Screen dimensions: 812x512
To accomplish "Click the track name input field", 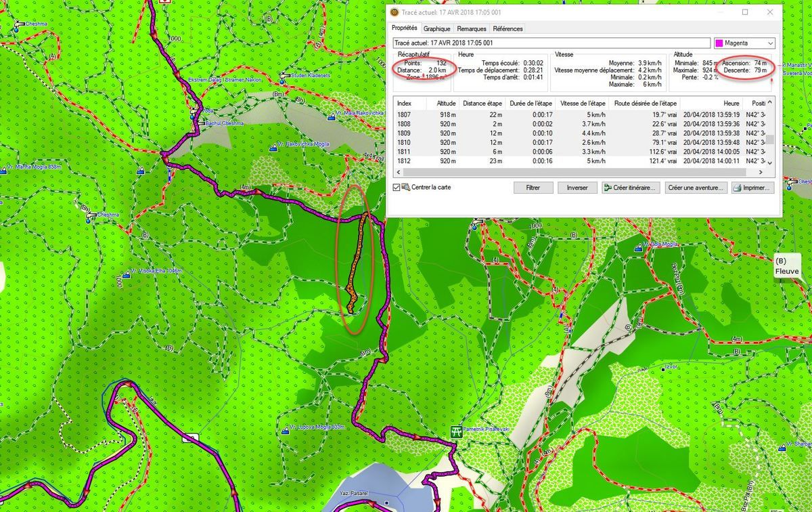I will [x=551, y=43].
